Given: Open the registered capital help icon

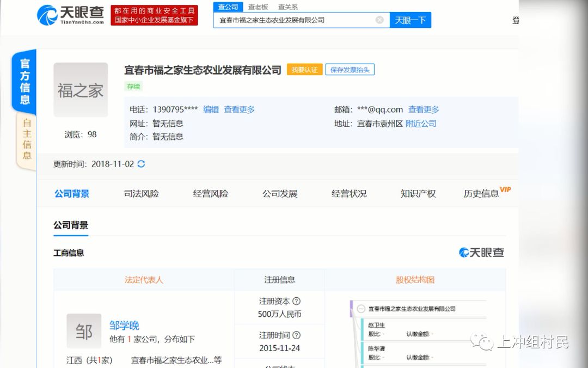Looking at the screenshot, I should pos(296,301).
